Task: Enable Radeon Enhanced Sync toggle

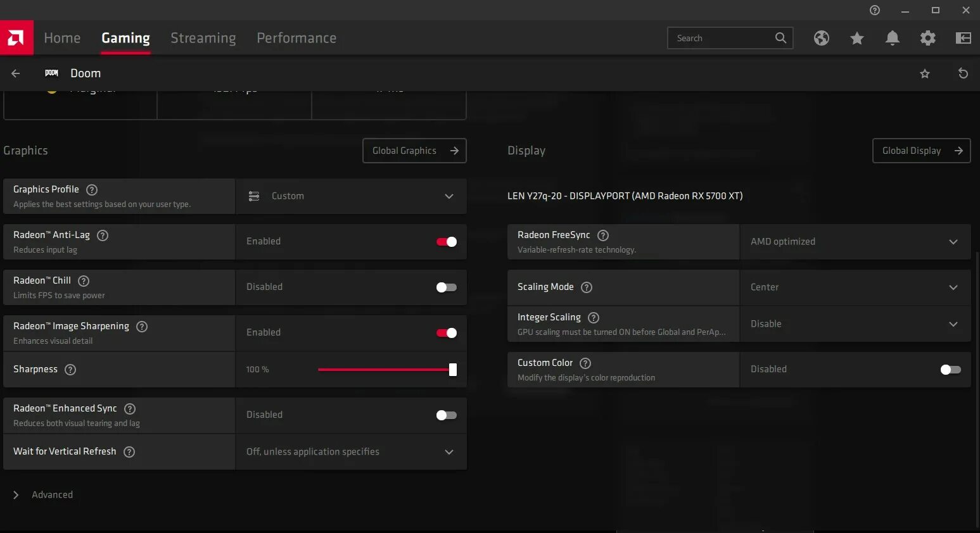Action: [x=447, y=415]
